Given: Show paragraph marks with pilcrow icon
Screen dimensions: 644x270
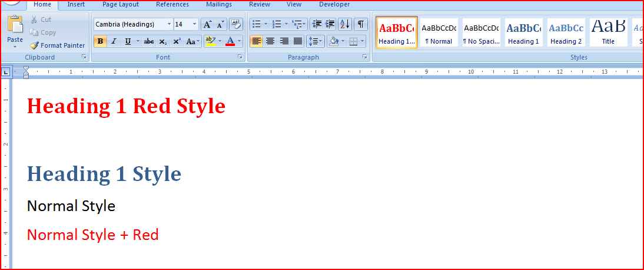Looking at the screenshot, I should [x=360, y=24].
